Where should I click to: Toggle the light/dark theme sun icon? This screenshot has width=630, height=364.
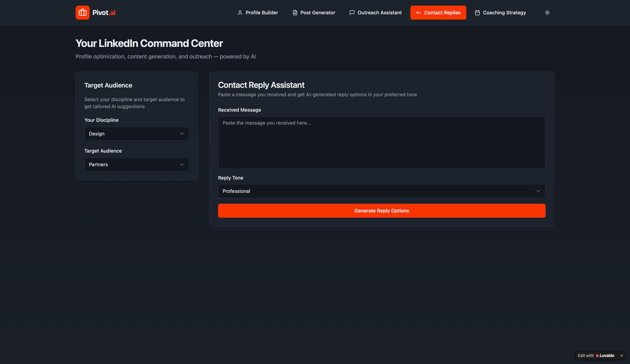pos(547,13)
